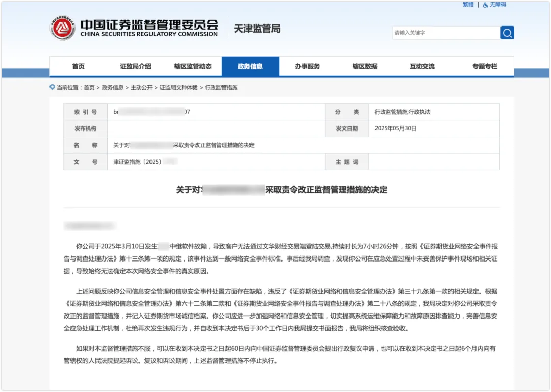551x392 pixels.
Task: Switch to traditional Chinese via 繁體 link
Action: (x=468, y=4)
